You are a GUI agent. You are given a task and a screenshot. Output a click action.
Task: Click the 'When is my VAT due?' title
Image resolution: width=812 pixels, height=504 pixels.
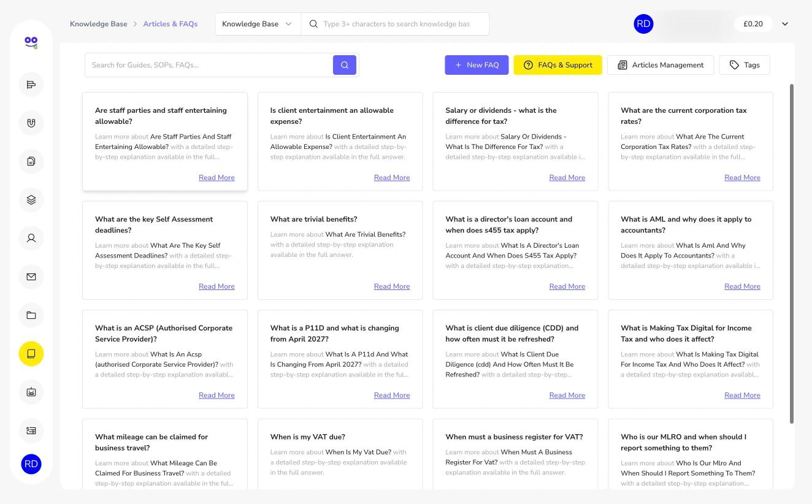(x=308, y=437)
